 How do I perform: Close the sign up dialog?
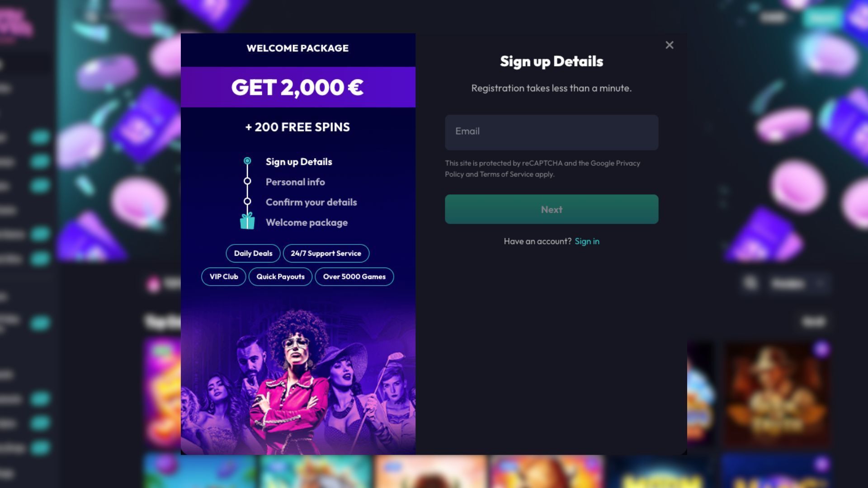[x=670, y=45]
